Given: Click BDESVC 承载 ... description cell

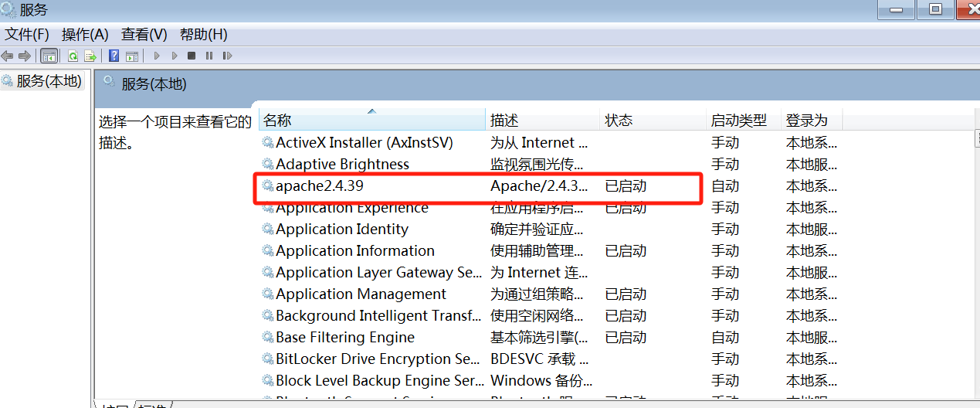Looking at the screenshot, I should [x=539, y=359].
